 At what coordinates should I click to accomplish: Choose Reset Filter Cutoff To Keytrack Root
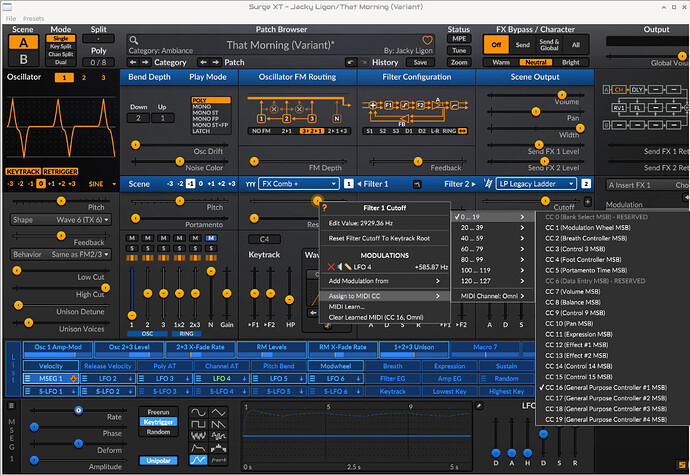click(x=385, y=238)
